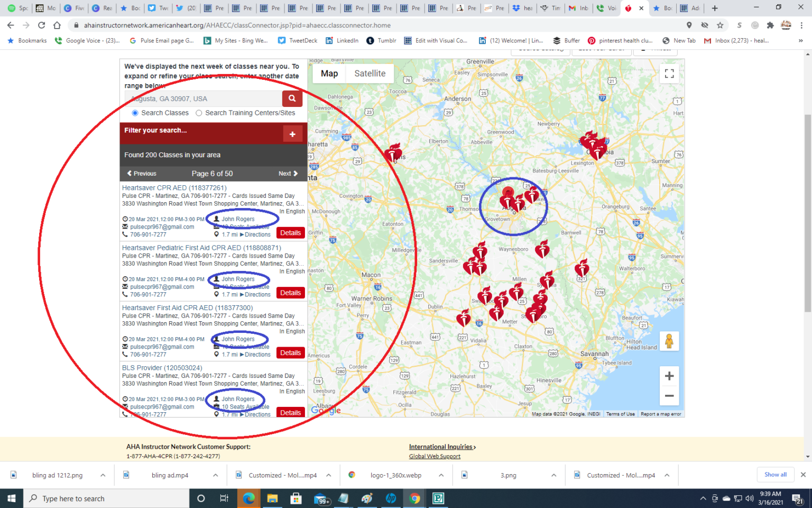
Task: Launch Microsoft Edge from the taskbar
Action: tap(248, 498)
